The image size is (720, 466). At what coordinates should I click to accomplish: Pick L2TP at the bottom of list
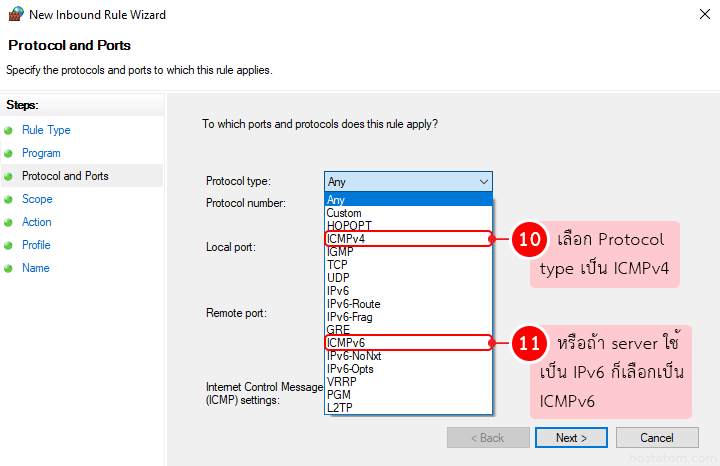[339, 408]
